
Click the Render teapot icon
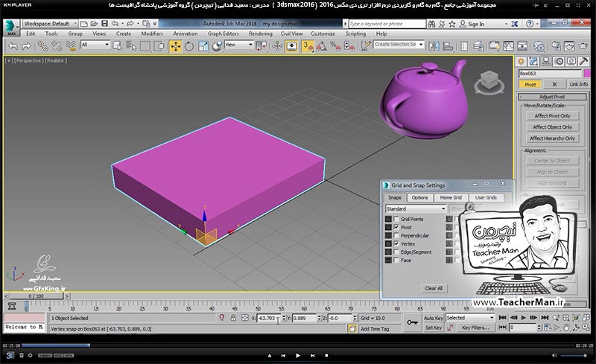[x=583, y=46]
